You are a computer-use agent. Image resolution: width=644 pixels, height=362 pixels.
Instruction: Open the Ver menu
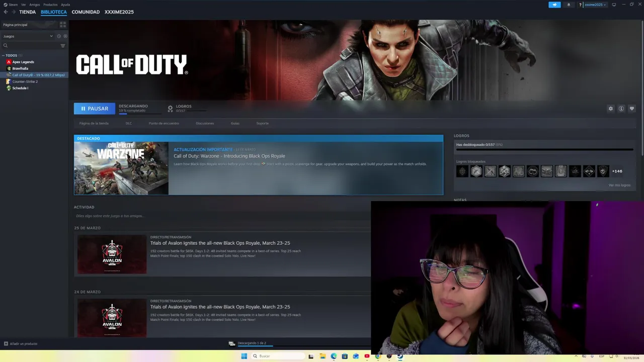(x=23, y=5)
